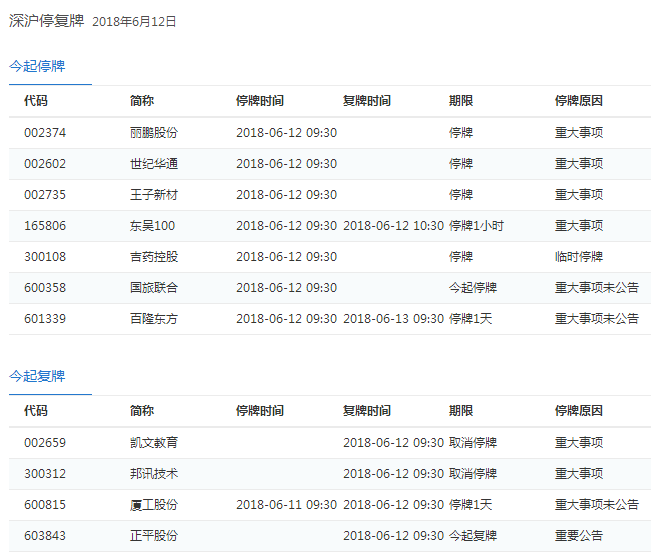Select stock code 300312
651x559 pixels.
[x=45, y=474]
